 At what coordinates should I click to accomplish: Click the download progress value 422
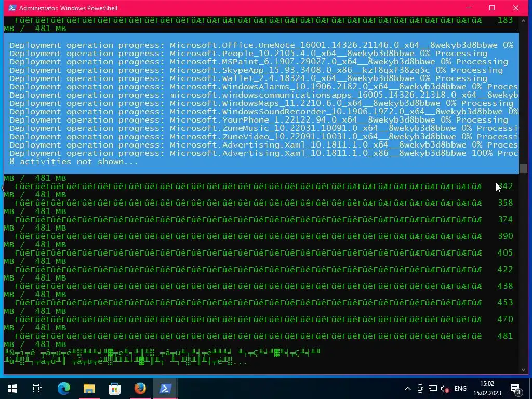(x=505, y=270)
